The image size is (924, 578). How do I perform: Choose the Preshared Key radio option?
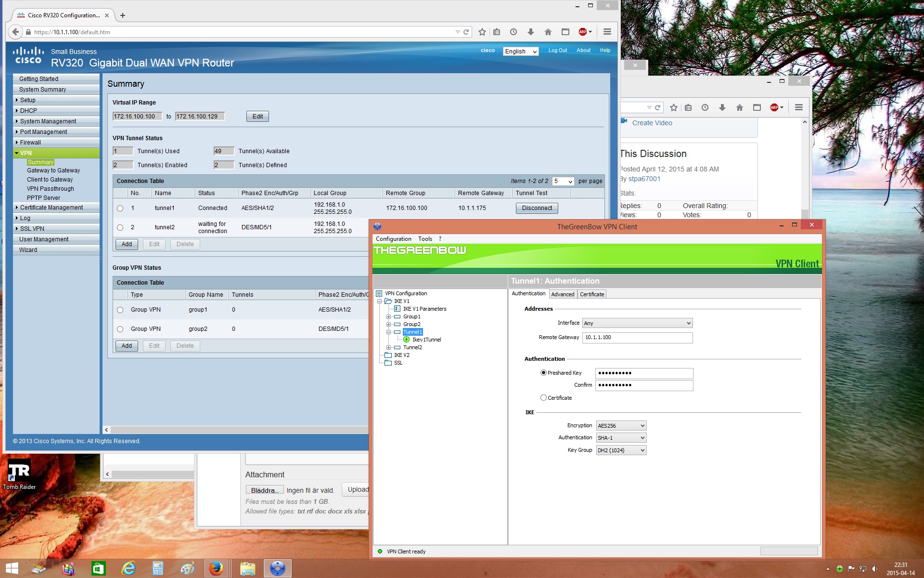pos(543,373)
